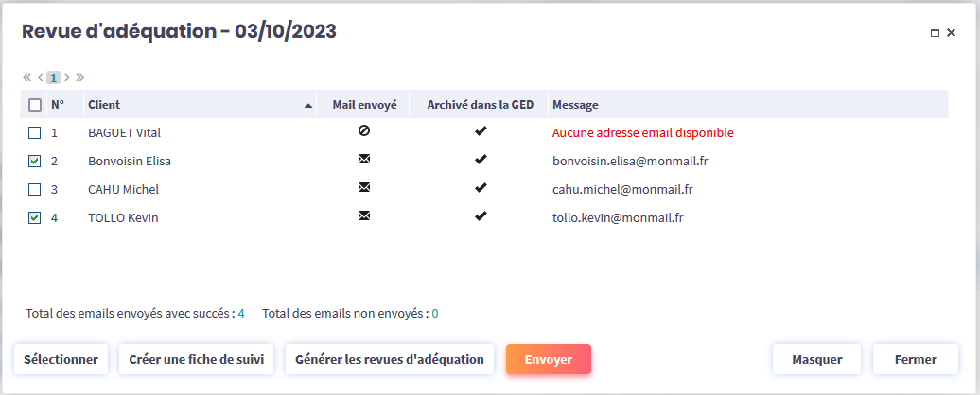Click the no-mail icon for BAGUET Vital
Screen dimensions: 980x395
pyautogui.click(x=364, y=131)
